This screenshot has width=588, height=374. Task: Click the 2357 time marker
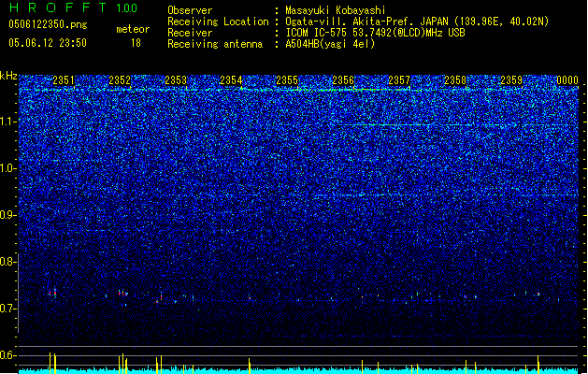(399, 80)
